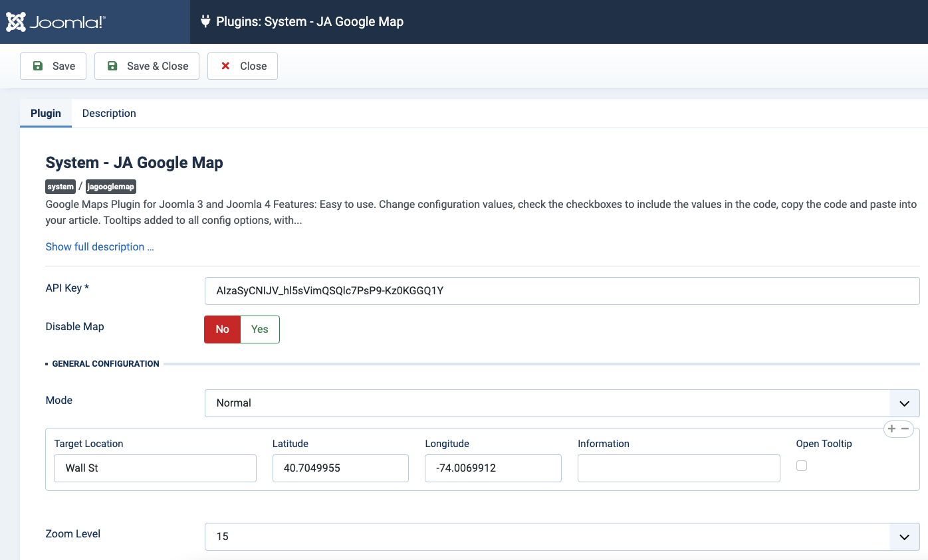
Task: Set Disable Map to Yes
Action: 259,329
